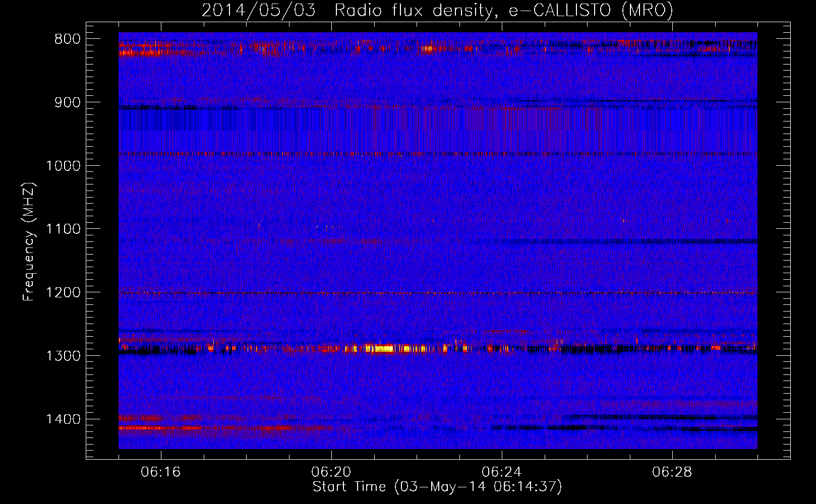Click the 1000 frequency tick label
The height and width of the screenshot is (504, 816).
pyautogui.click(x=63, y=166)
